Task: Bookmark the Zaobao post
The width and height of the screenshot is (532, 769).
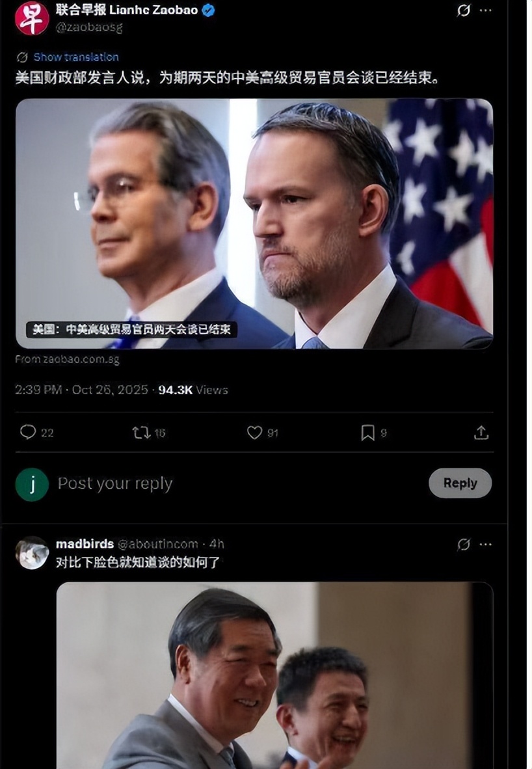Action: [367, 433]
